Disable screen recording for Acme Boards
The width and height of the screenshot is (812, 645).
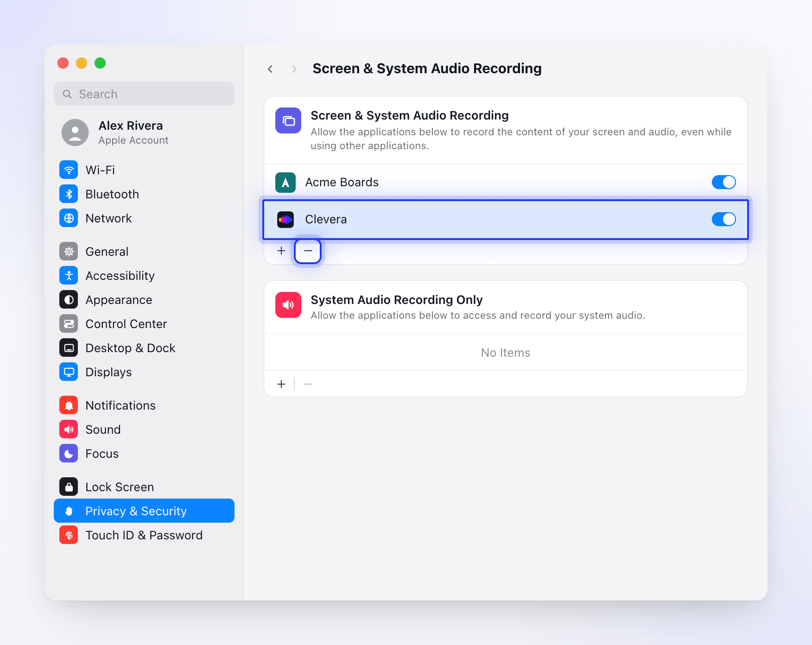pyautogui.click(x=723, y=182)
